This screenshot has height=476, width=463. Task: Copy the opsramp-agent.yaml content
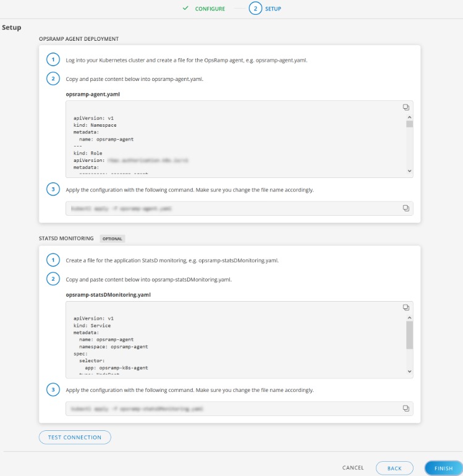(406, 107)
